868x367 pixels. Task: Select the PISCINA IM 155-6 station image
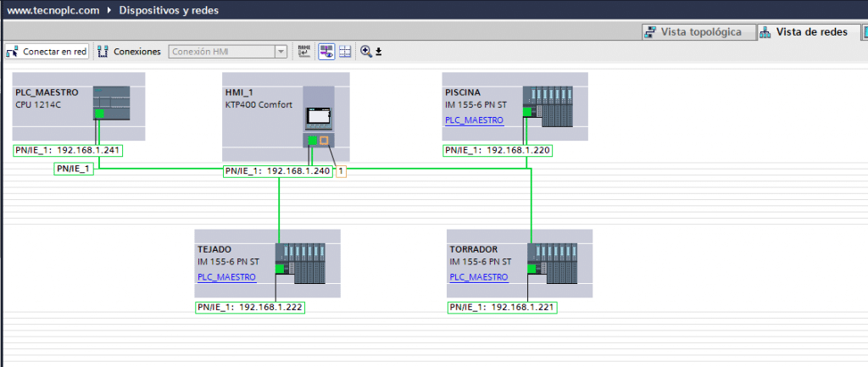pyautogui.click(x=548, y=107)
